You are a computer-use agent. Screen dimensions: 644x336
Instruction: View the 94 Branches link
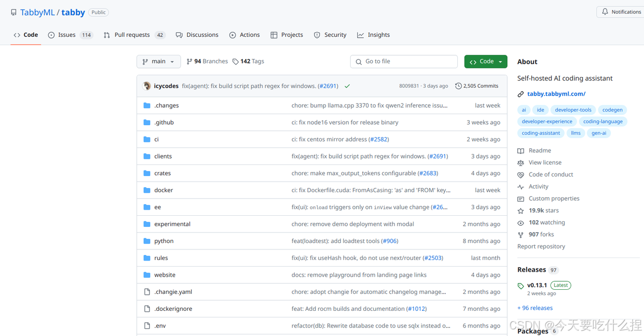(207, 61)
